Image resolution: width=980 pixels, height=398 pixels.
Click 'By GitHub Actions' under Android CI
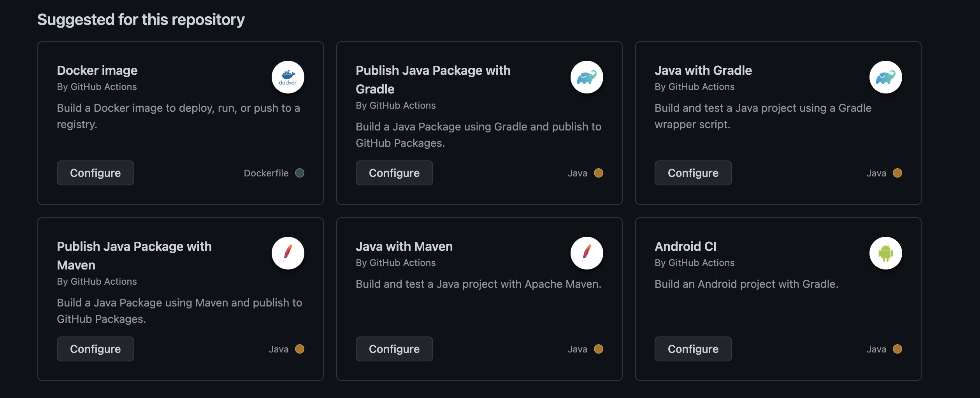point(695,263)
